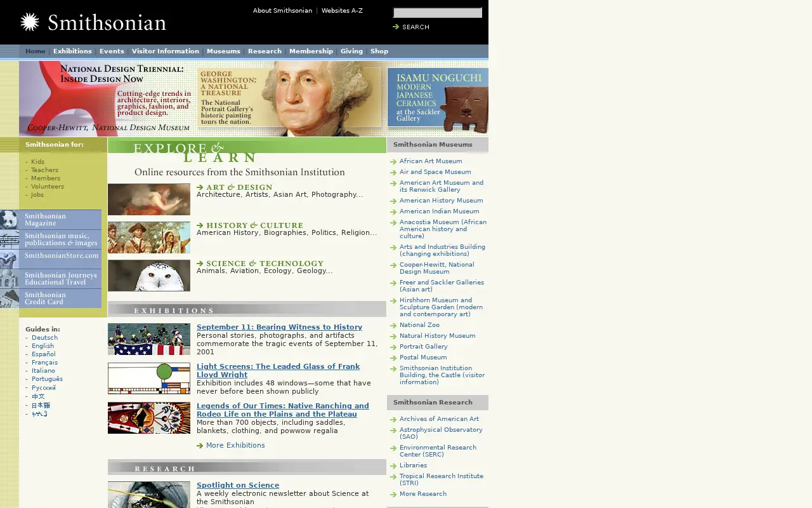Click the green arrow next to History & Culture
This screenshot has width=812, height=508.
pyautogui.click(x=200, y=225)
